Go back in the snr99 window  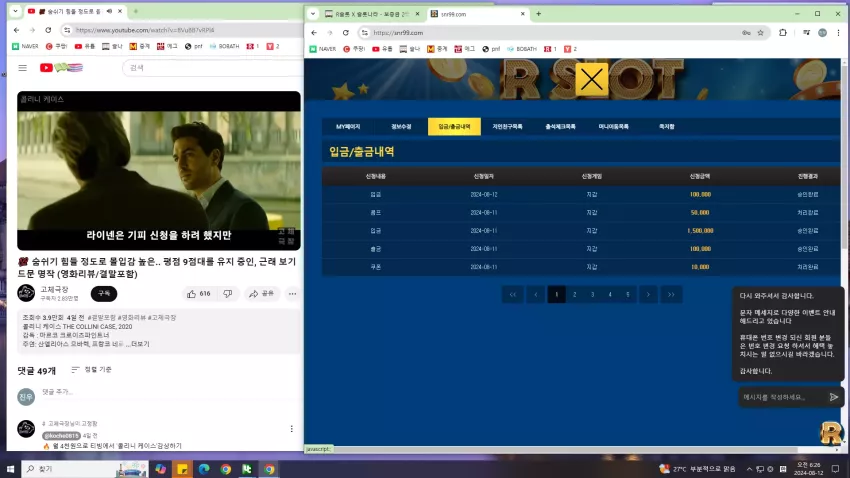pos(314,33)
